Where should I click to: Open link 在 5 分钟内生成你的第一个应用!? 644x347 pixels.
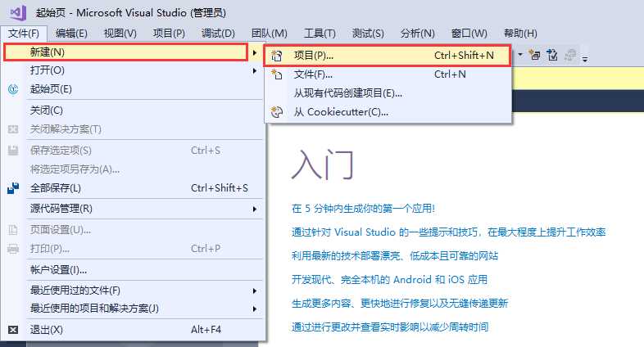tap(363, 209)
